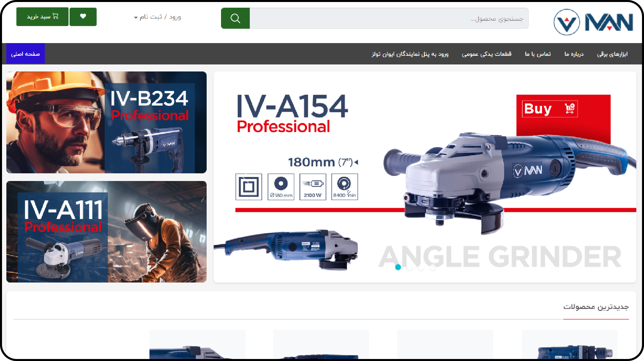Go to صفحه اصلی home page tab
Viewport: 644px width, 361px height.
(x=25, y=53)
